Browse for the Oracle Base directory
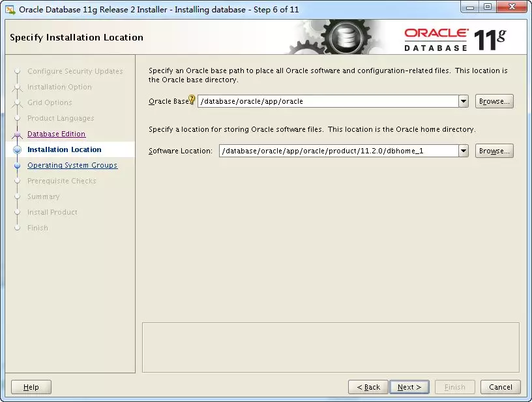This screenshot has width=532, height=402. pos(494,101)
